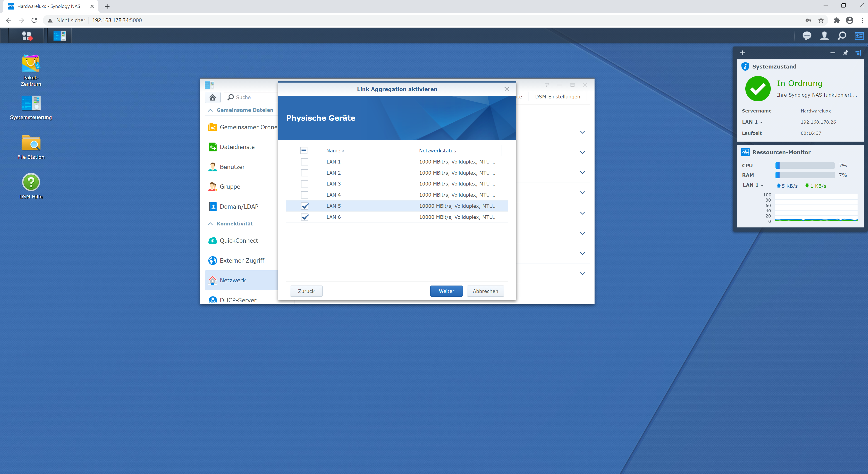Viewport: 868px width, 474px height.
Task: Select Netzwerk in the sidebar
Action: pos(232,280)
